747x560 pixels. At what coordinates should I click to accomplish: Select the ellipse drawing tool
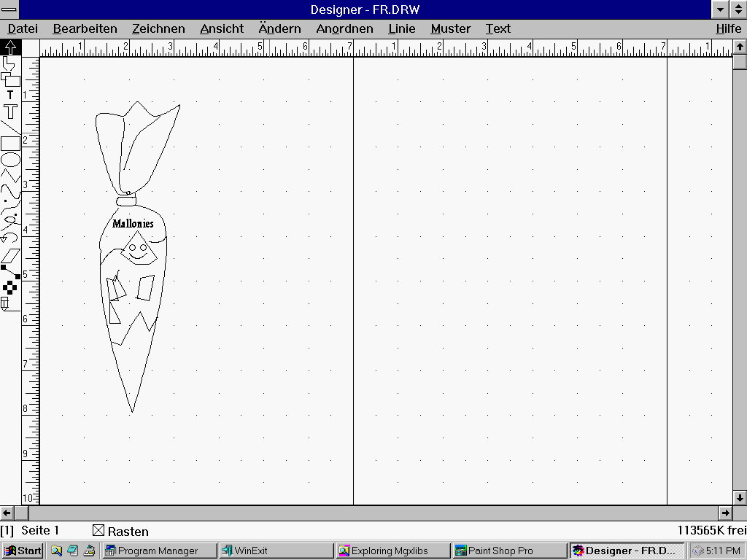(x=10, y=160)
